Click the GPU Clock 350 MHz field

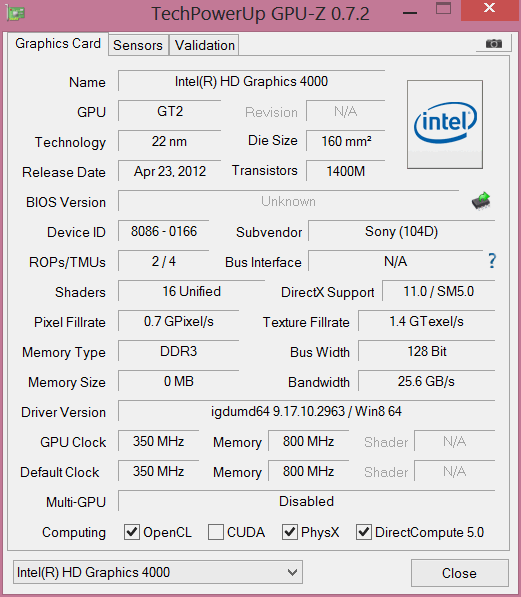158,441
